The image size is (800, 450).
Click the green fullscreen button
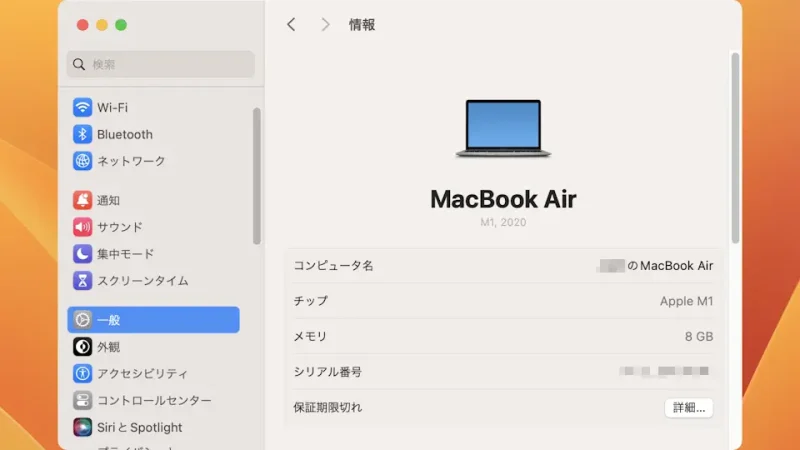[x=121, y=25]
